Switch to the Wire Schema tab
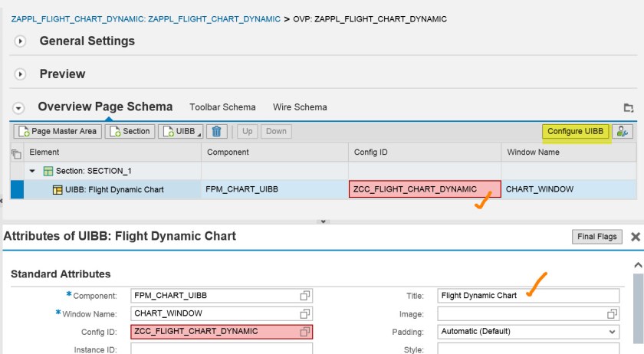644x354 pixels. 300,107
